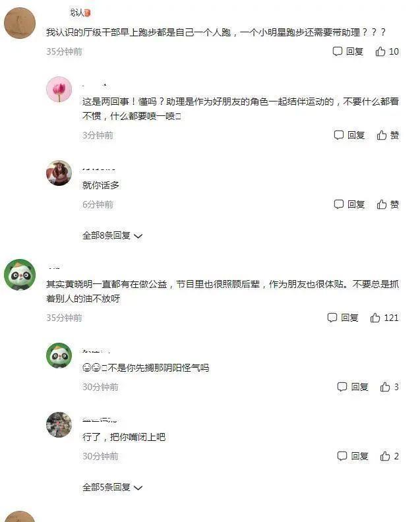Click the chevron beside 全部5条回复
This screenshot has width=420, height=522.
[x=138, y=488]
